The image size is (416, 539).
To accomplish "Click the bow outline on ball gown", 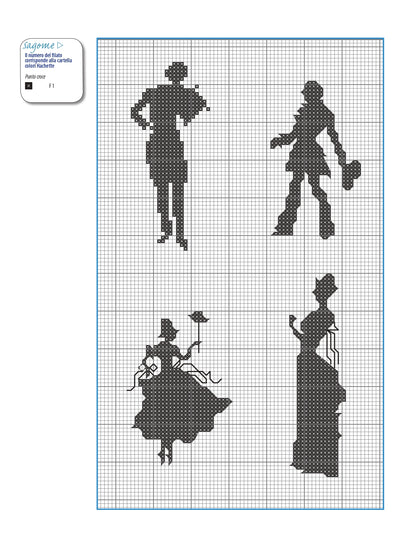I will [x=148, y=368].
